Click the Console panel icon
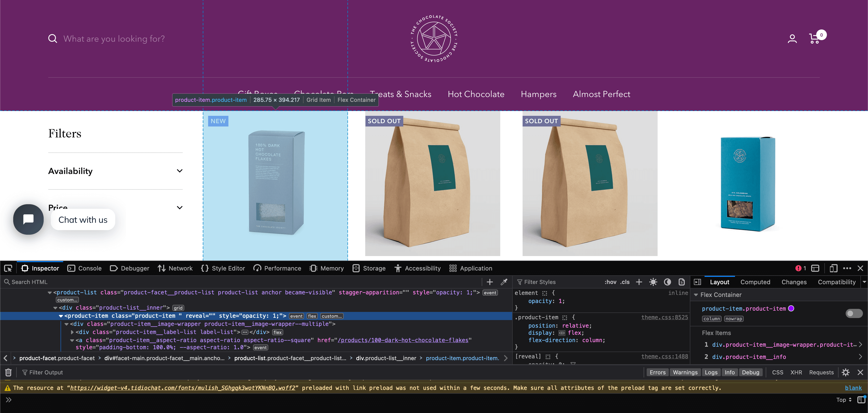 [x=85, y=268]
